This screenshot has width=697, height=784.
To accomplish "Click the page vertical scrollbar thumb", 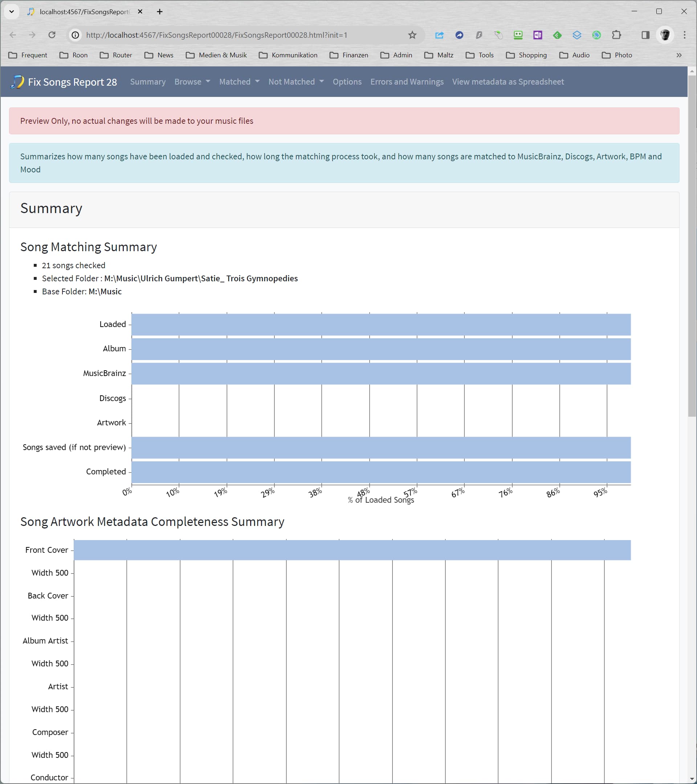I will point(692,245).
